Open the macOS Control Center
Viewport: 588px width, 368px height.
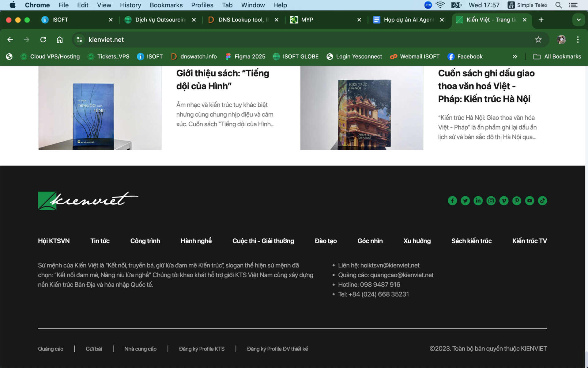pos(573,5)
